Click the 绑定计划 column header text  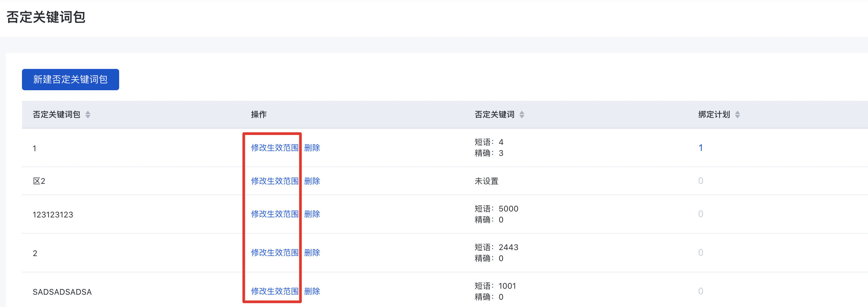(x=714, y=115)
